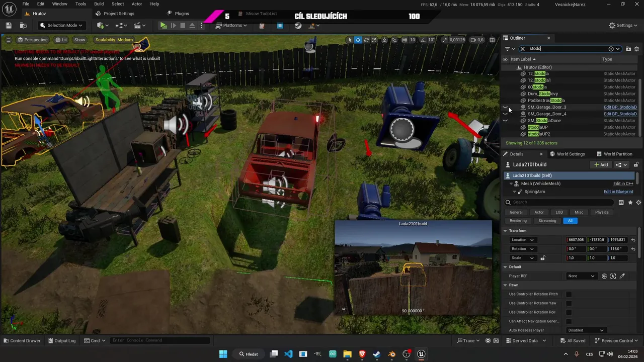Screen dimensions: 644x362
Task: Select PodSestrouStodola in the Outliner
Action: 546,100
